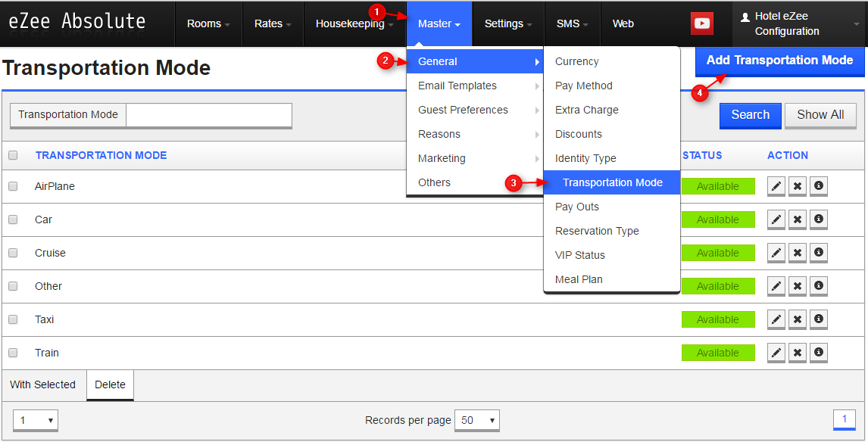868x442 pixels.
Task: Click Add Transportation Mode button
Action: click(779, 61)
